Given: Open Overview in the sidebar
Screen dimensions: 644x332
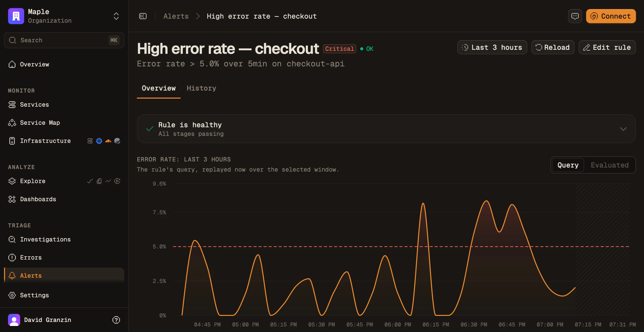Looking at the screenshot, I should [64, 64].
